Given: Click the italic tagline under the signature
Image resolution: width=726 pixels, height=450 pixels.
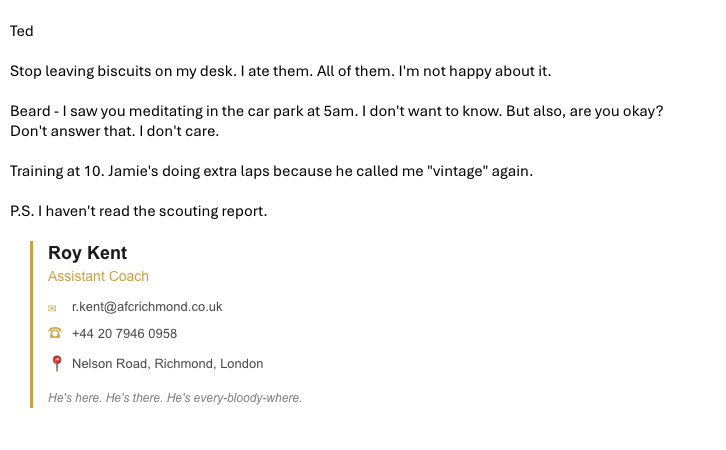Looking at the screenshot, I should [175, 398].
